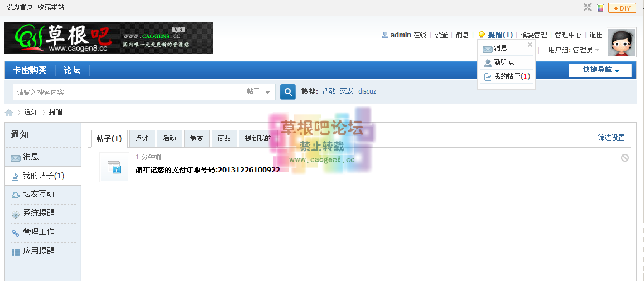644x281 pixels.
Task: Click the 草根吧 site logo banner
Action: point(109,38)
